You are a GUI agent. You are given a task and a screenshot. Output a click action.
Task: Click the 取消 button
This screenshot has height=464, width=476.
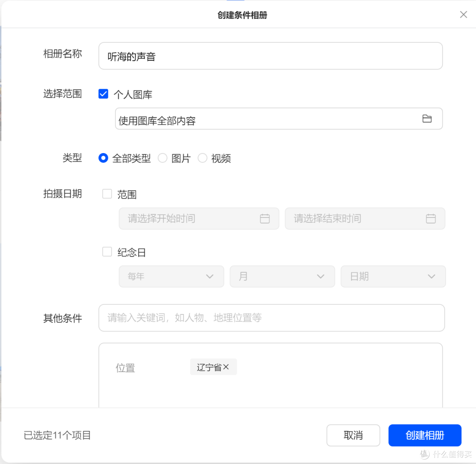(353, 435)
